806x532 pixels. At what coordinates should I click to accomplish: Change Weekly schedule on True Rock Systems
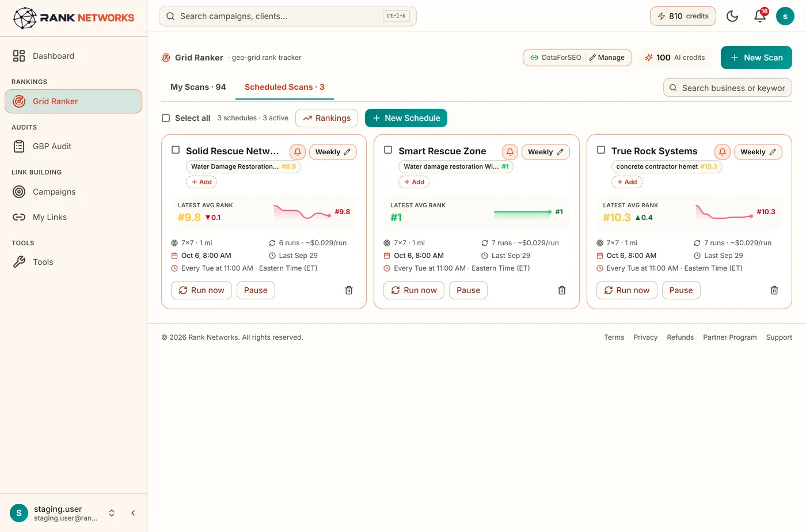click(x=758, y=152)
